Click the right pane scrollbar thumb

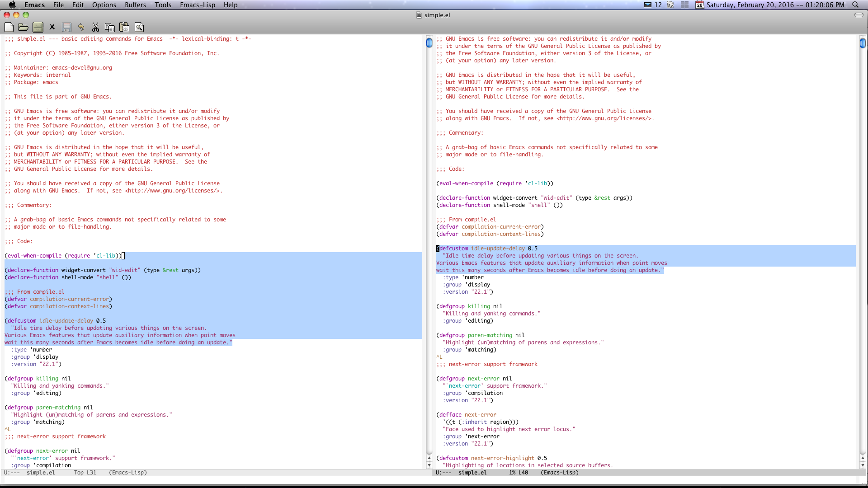point(863,43)
